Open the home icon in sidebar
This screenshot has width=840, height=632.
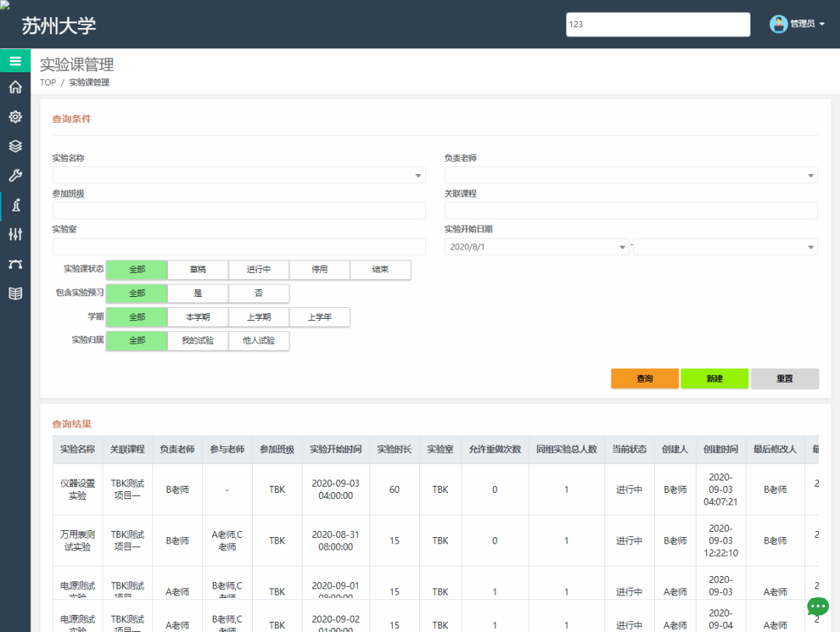click(16, 87)
